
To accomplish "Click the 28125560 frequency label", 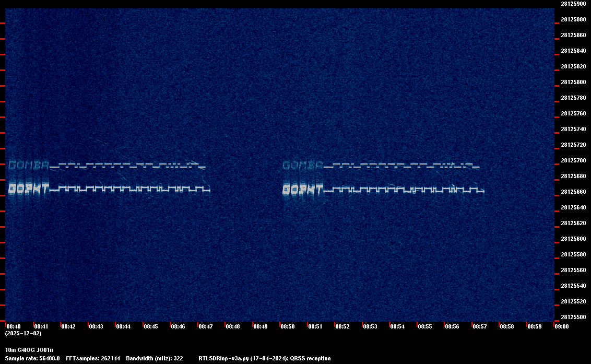I will pyautogui.click(x=573, y=270).
